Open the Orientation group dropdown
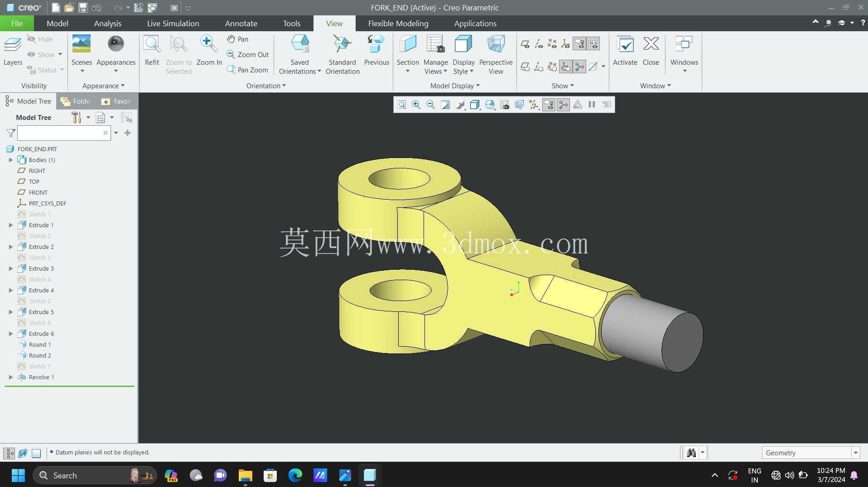The width and height of the screenshot is (868, 487). coord(266,86)
